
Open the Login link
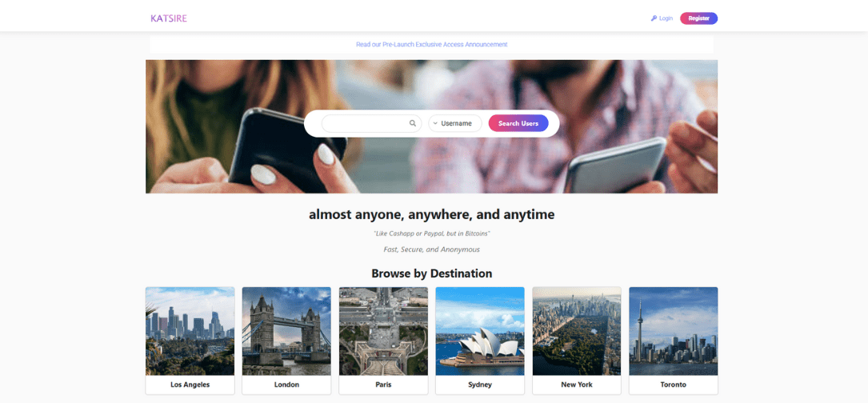[666, 18]
